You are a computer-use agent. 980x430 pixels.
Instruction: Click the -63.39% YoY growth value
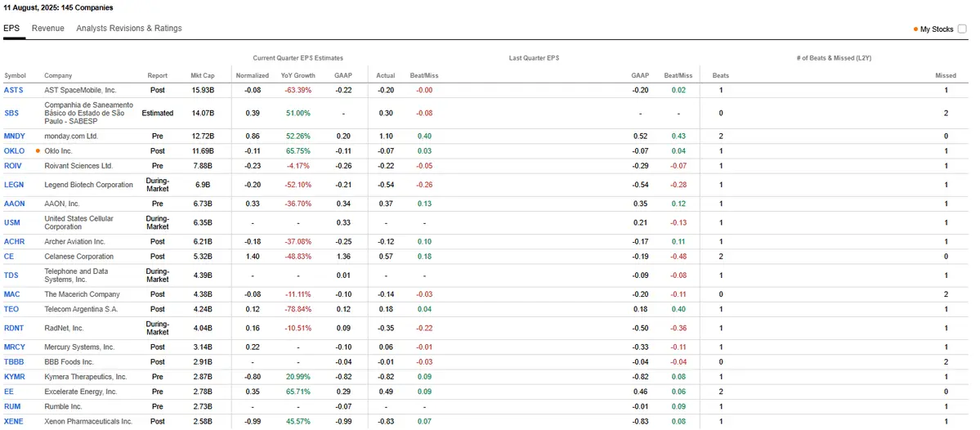pos(298,90)
